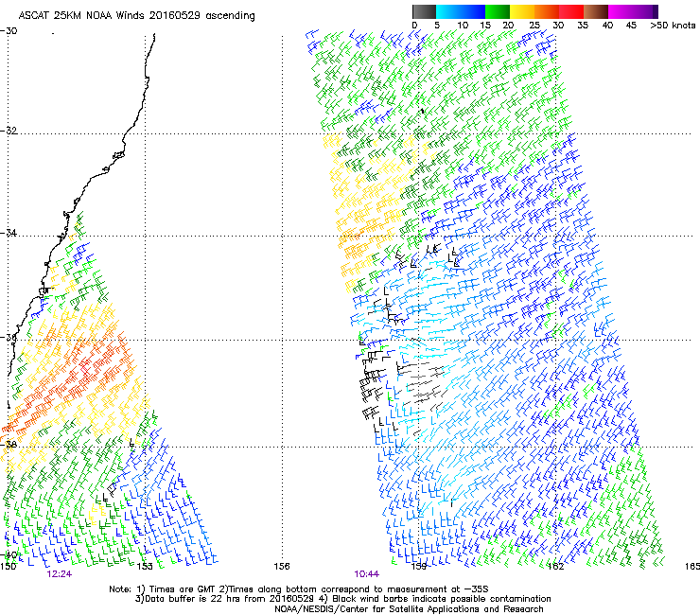Click the '0' label under the color scale
700x615 pixels.
tap(414, 26)
